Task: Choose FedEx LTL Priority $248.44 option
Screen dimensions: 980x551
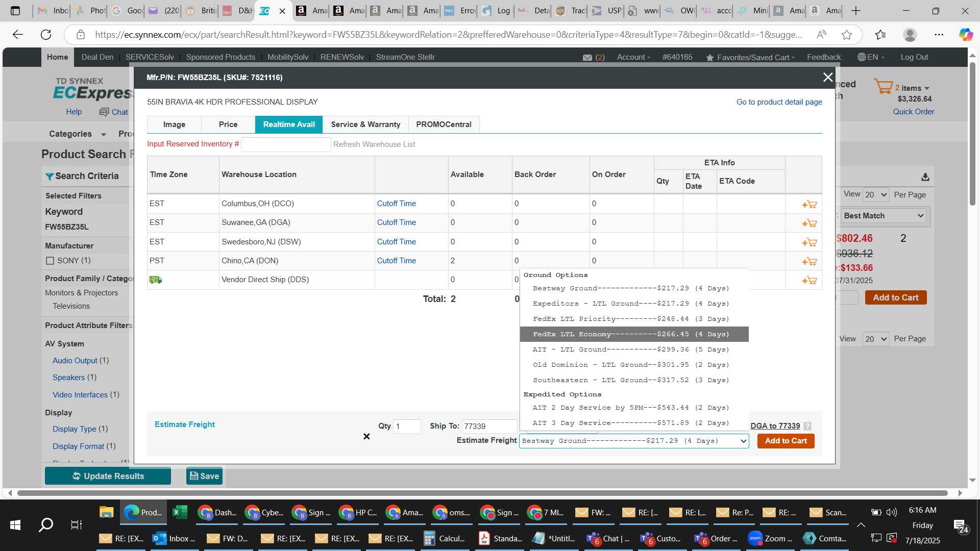Action: tap(634, 319)
